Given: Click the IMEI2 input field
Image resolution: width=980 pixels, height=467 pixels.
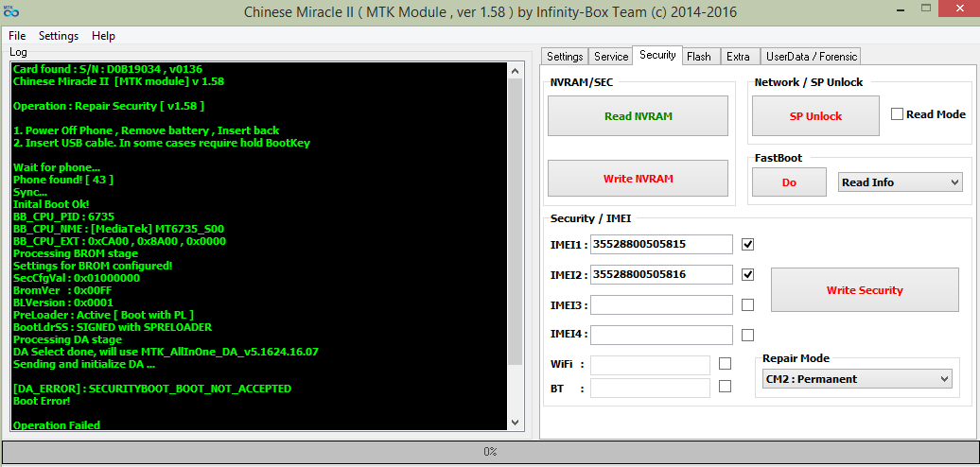Looking at the screenshot, I should click(661, 274).
